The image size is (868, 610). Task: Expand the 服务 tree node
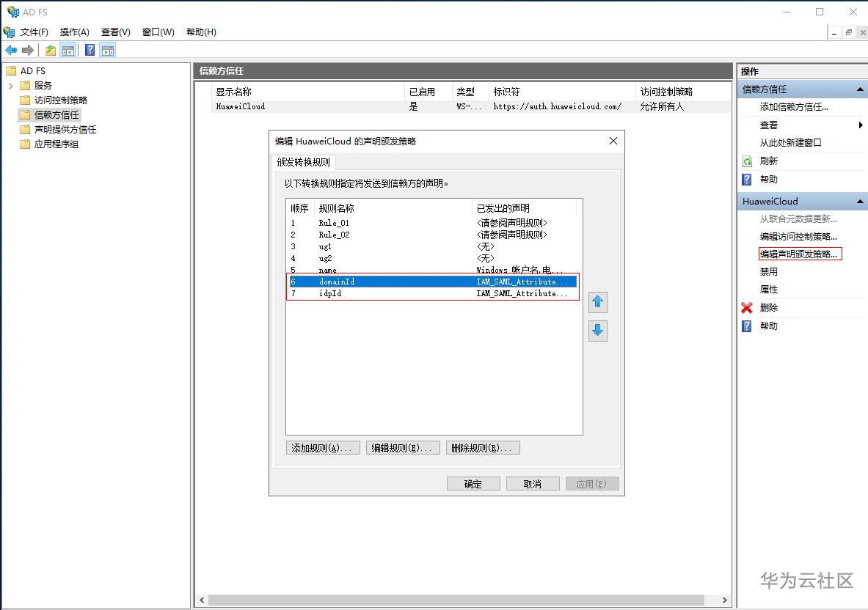(10, 86)
